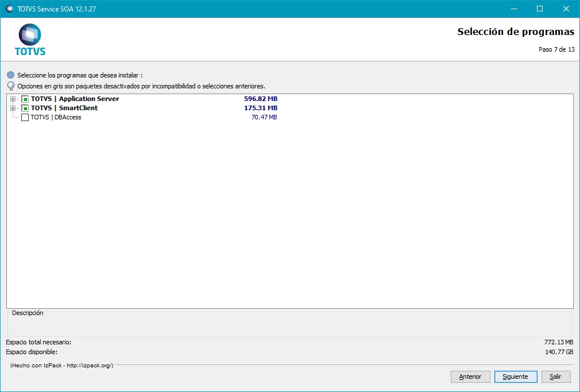Go back with the Anterior button
This screenshot has width=580, height=392.
470,377
